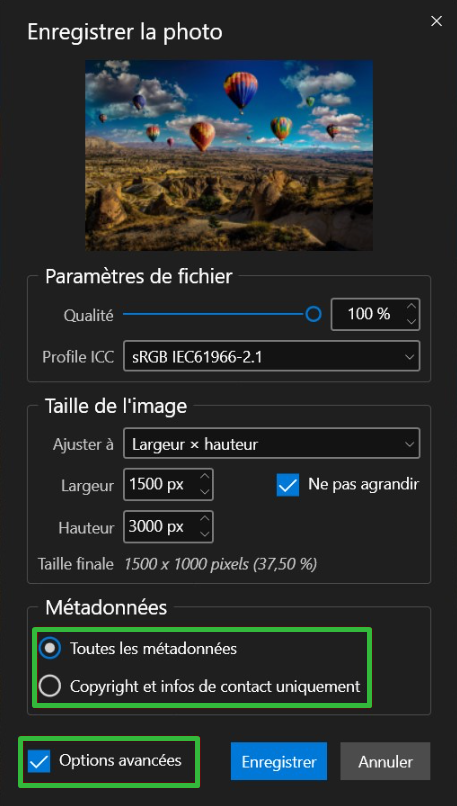Image resolution: width=457 pixels, height=806 pixels.
Task: Click the Enregistrer button
Action: point(279,761)
